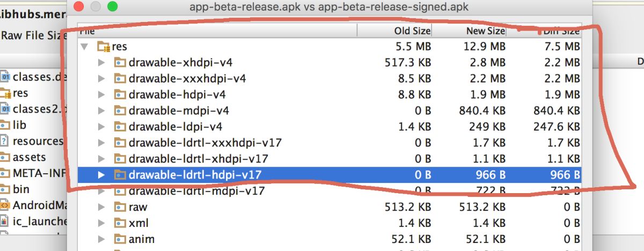Expand the selected drawable-ldrtl-hdpi-v17 folder
Screen dimensions: 644x251
point(101,175)
